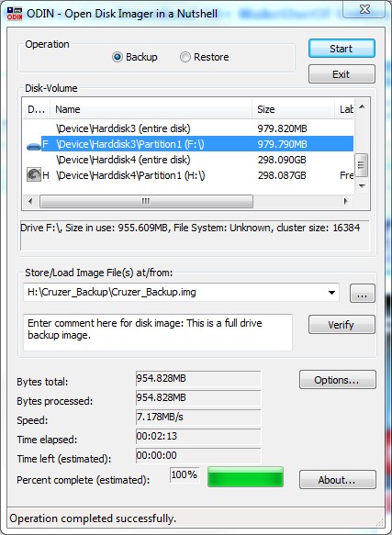Click the Verify button
Viewport: 392px width, 535px height.
tap(342, 325)
